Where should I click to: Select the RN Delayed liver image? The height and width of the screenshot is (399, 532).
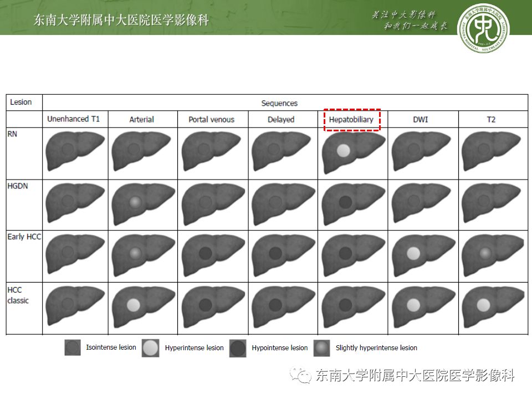click(x=282, y=151)
